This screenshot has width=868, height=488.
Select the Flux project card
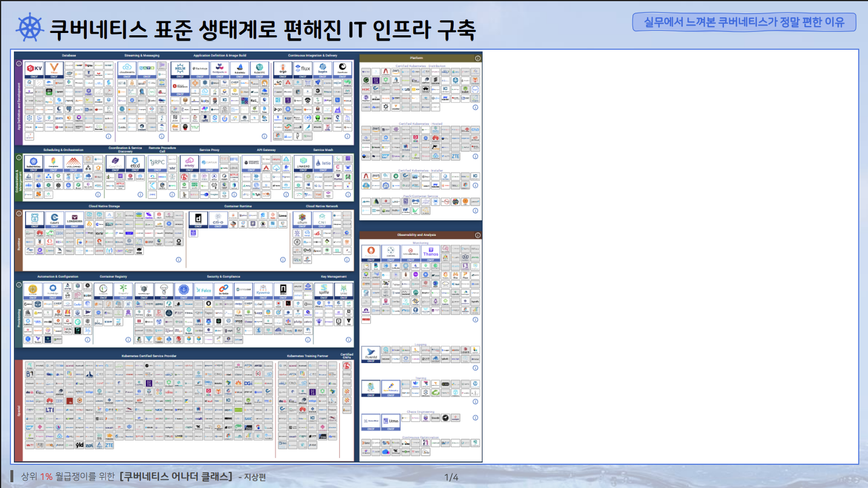pyautogui.click(x=303, y=69)
